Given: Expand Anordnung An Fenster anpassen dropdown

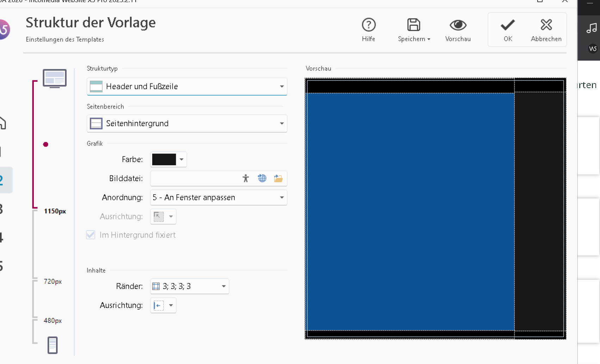Looking at the screenshot, I should pos(282,197).
